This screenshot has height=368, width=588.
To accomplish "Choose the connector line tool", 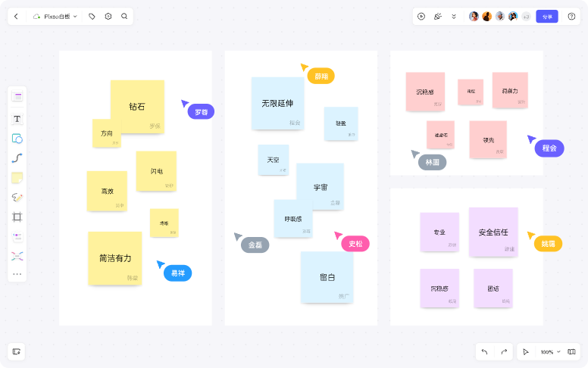I will click(17, 158).
